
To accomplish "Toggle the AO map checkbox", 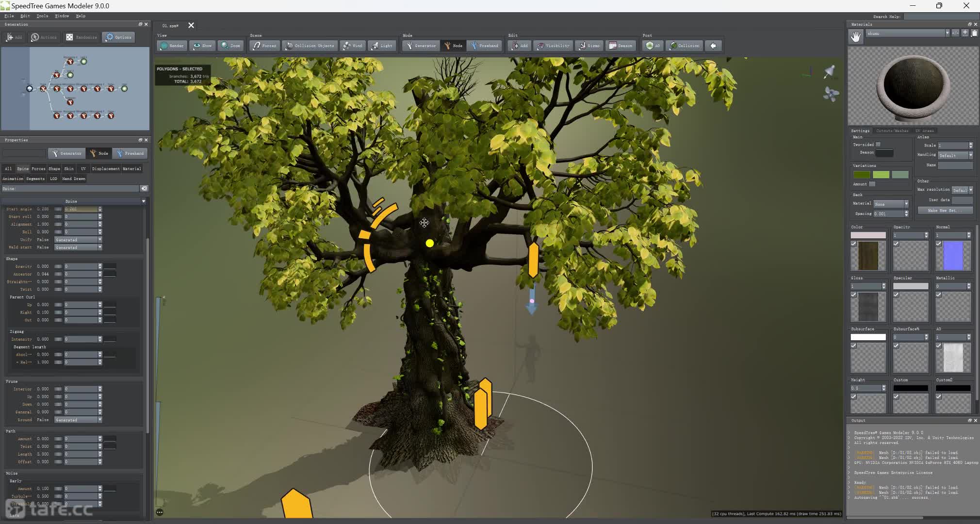I will click(939, 345).
